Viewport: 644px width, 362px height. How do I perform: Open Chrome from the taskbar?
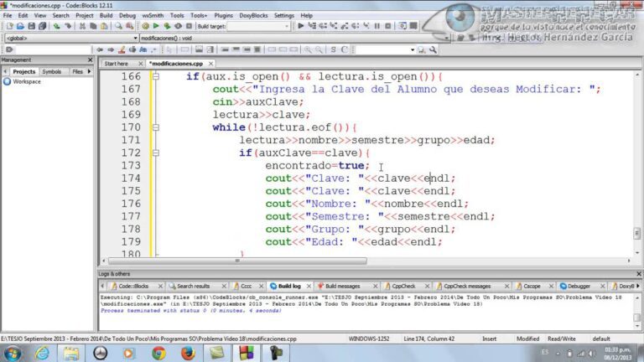[x=158, y=353]
